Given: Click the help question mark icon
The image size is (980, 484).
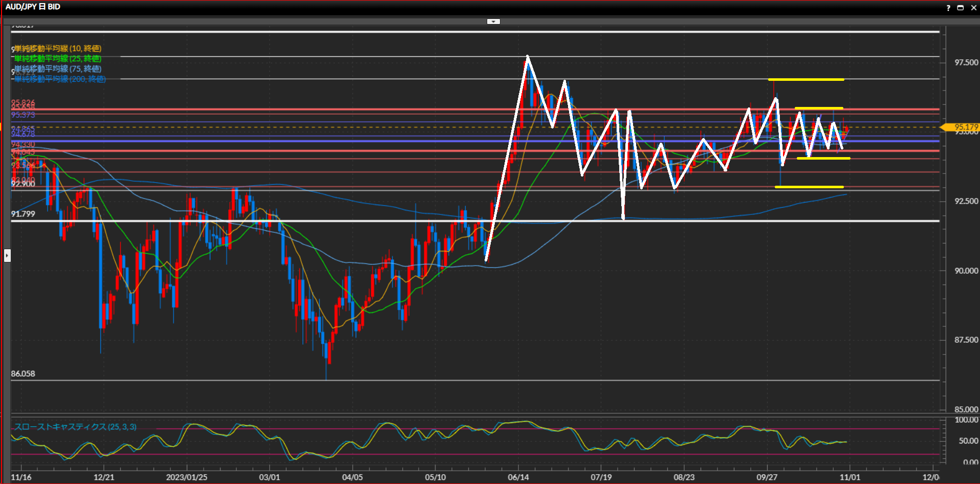Looking at the screenshot, I should point(948,8).
